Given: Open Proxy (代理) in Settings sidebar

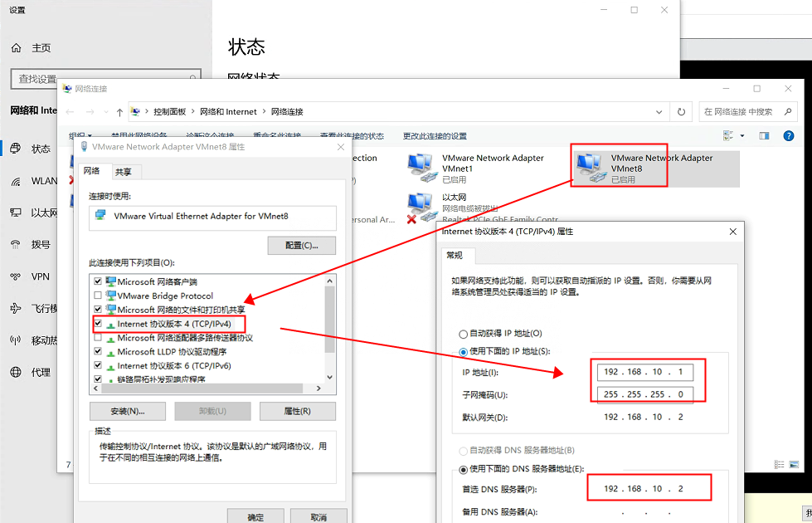Looking at the screenshot, I should (x=31, y=372).
